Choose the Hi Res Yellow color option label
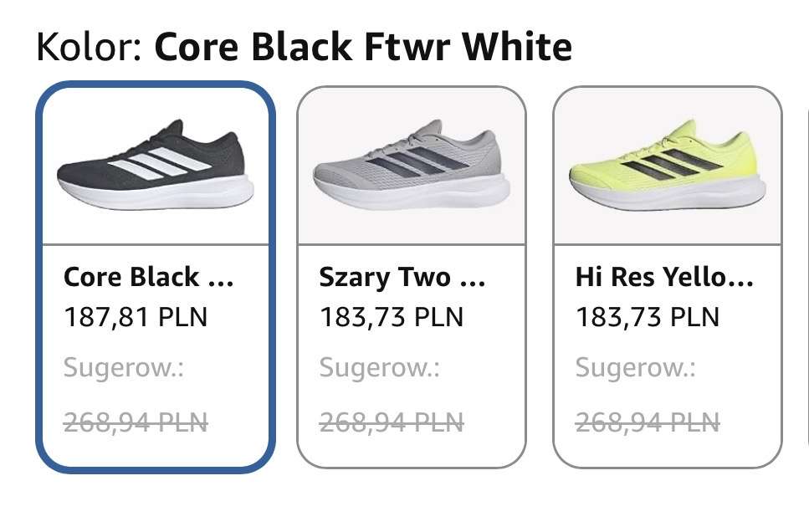The height and width of the screenshot is (532, 809). click(x=664, y=277)
